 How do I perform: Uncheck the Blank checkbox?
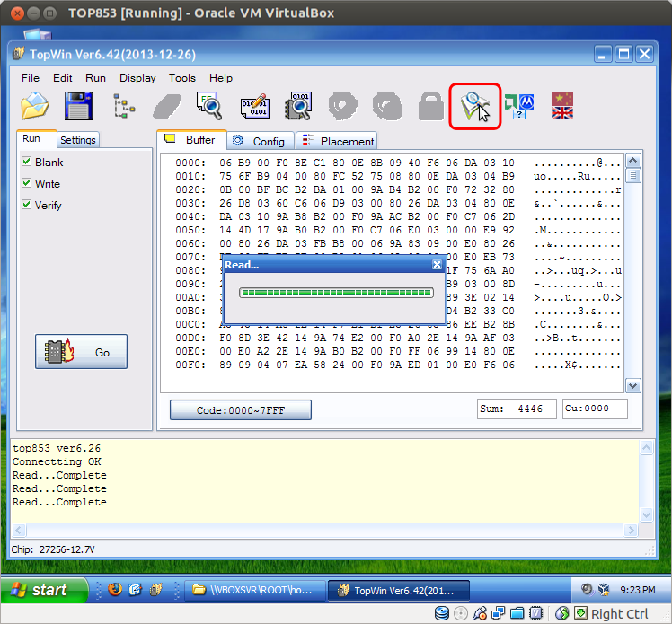27,162
